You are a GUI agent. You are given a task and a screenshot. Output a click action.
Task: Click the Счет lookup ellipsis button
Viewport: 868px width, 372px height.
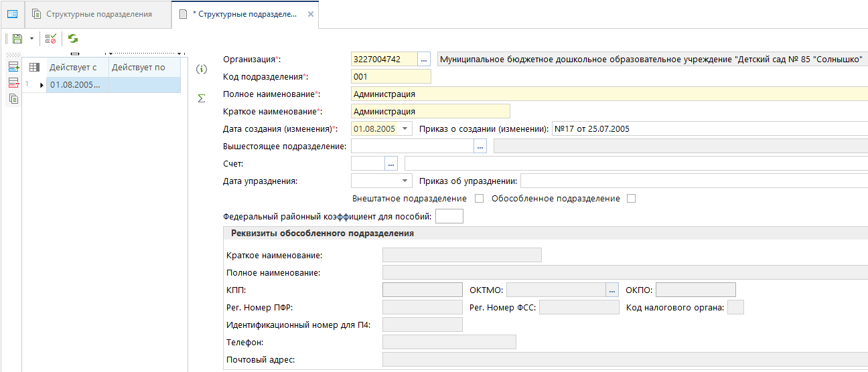click(391, 164)
